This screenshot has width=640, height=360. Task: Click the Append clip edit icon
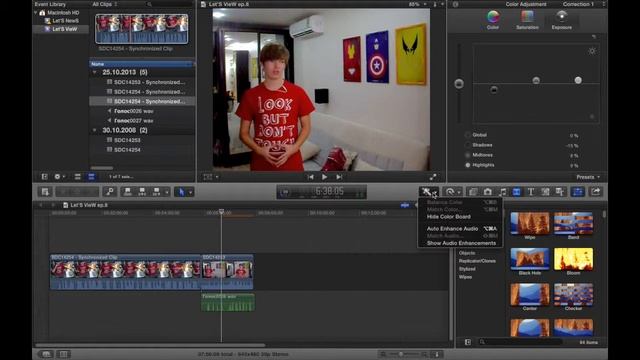[x=156, y=192]
